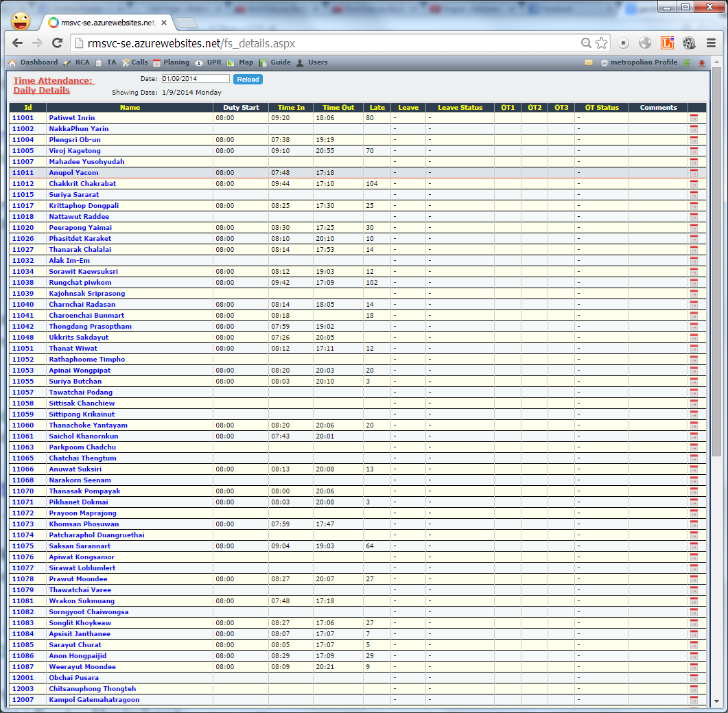Go back with the browser back arrow
The image size is (728, 713).
(x=17, y=43)
